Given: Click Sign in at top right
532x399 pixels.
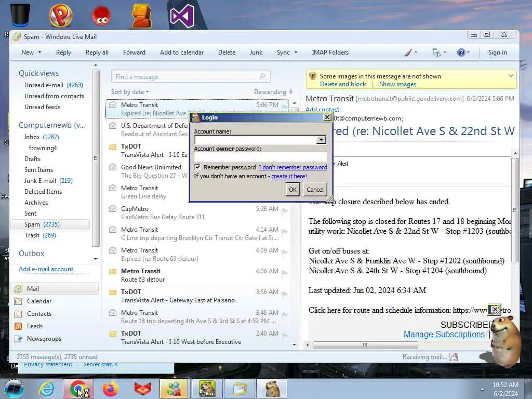Looking at the screenshot, I should click(x=497, y=52).
